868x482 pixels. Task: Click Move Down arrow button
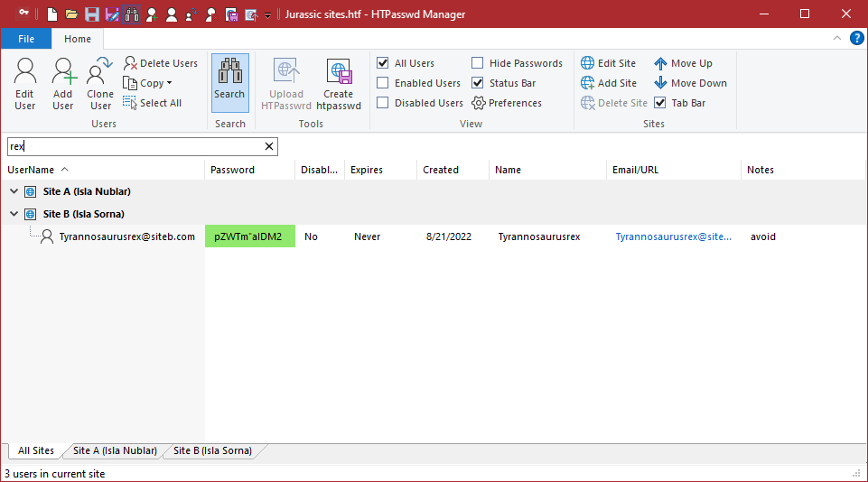point(690,83)
